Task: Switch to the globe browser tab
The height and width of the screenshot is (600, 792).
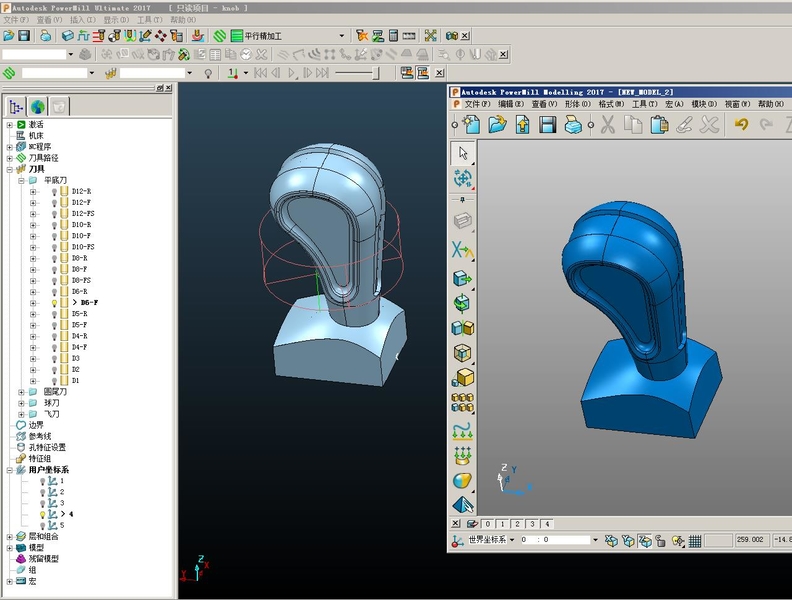Action: 38,107
